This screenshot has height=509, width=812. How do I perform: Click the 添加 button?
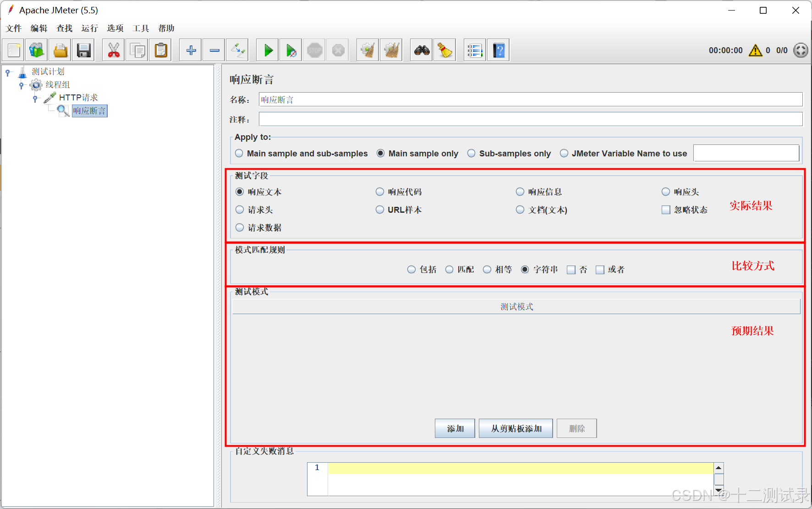coord(455,428)
